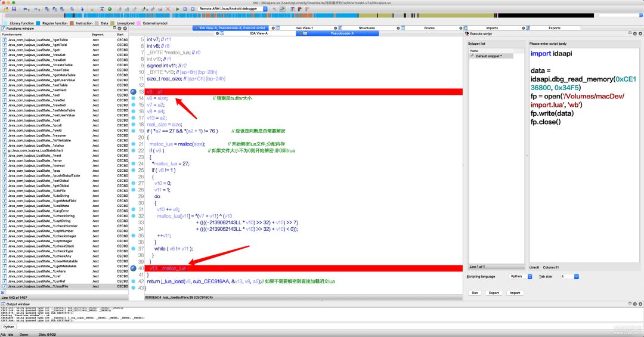This screenshot has width=644, height=337.
Task: Click the Save database floppy icon
Action: (x=13, y=9)
